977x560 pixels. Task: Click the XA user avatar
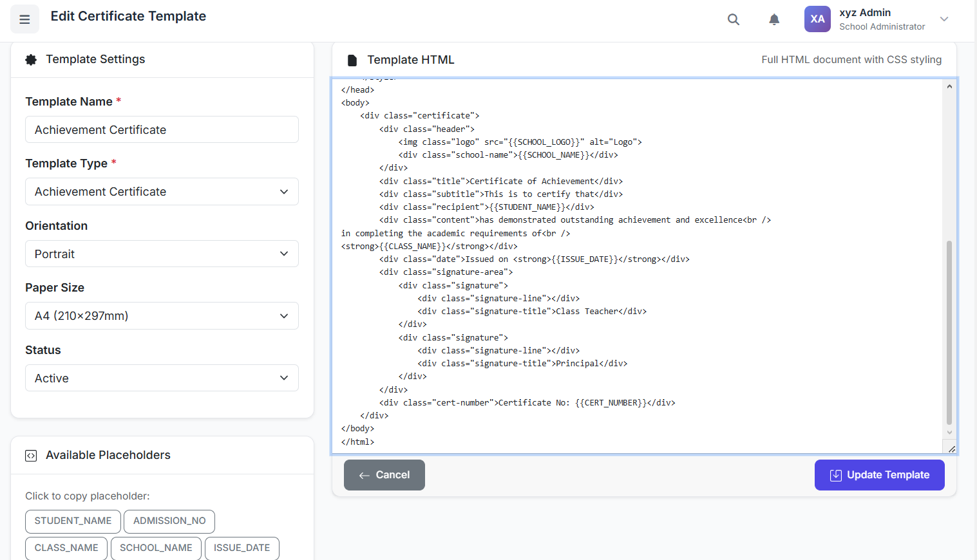[x=817, y=19]
